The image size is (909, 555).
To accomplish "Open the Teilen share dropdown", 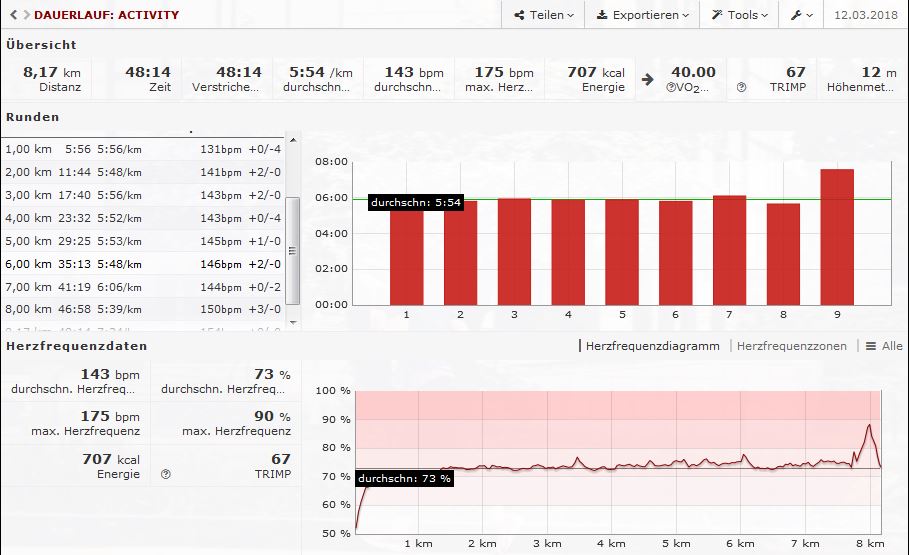I will 544,15.
